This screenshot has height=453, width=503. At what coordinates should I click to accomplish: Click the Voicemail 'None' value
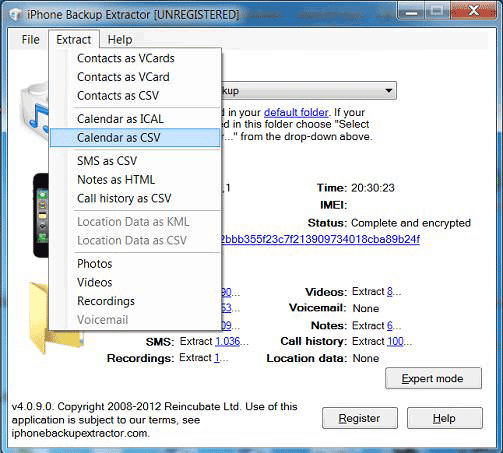pos(366,308)
